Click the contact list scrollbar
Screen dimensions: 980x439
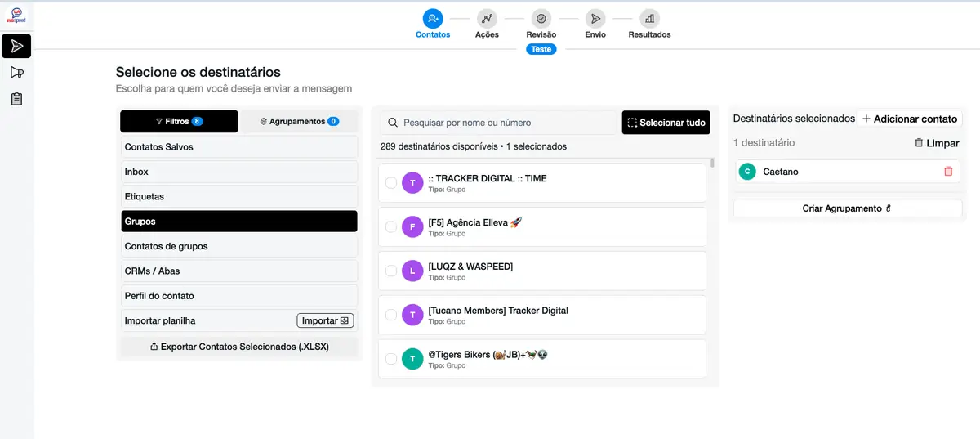click(x=712, y=162)
